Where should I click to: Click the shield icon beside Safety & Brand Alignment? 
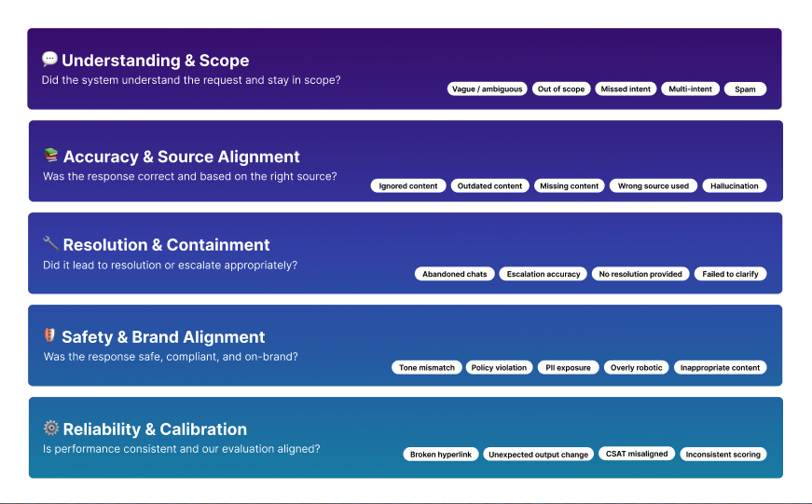point(50,336)
